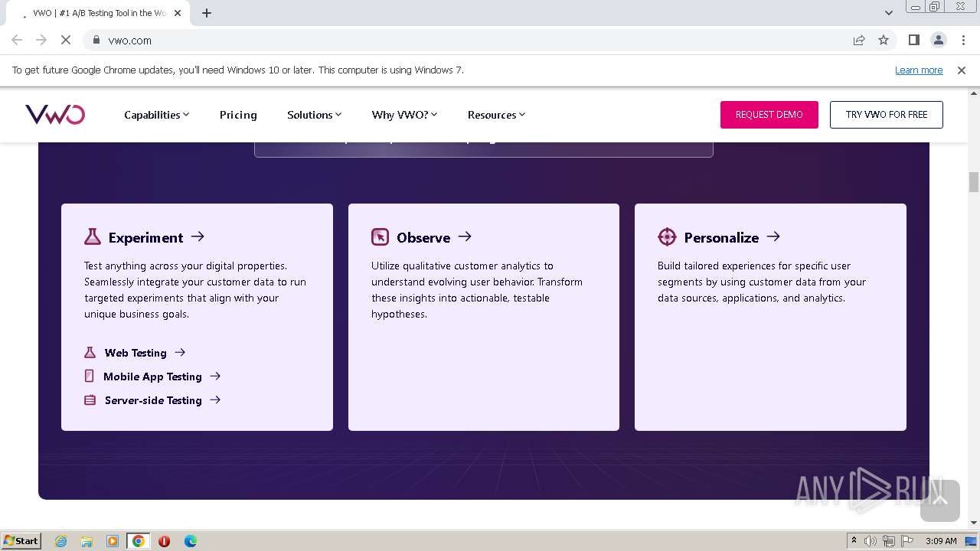Click the Chrome taskbar icon
The height and width of the screenshot is (551, 980).
(139, 541)
